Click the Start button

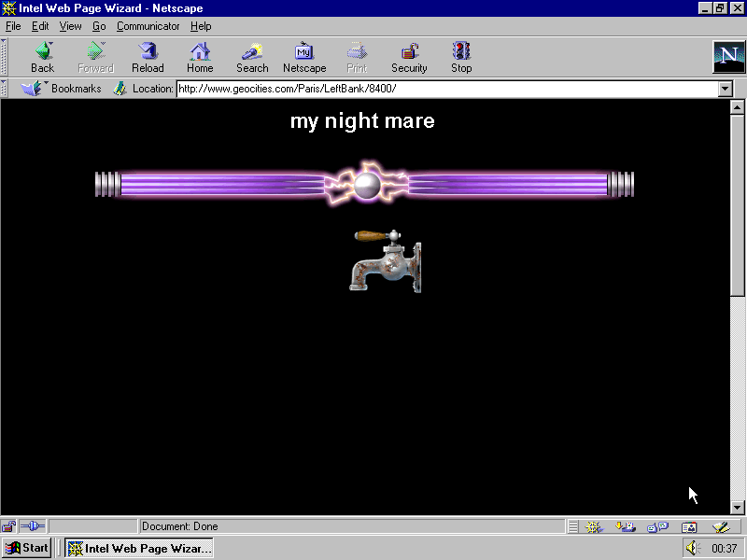[27, 548]
